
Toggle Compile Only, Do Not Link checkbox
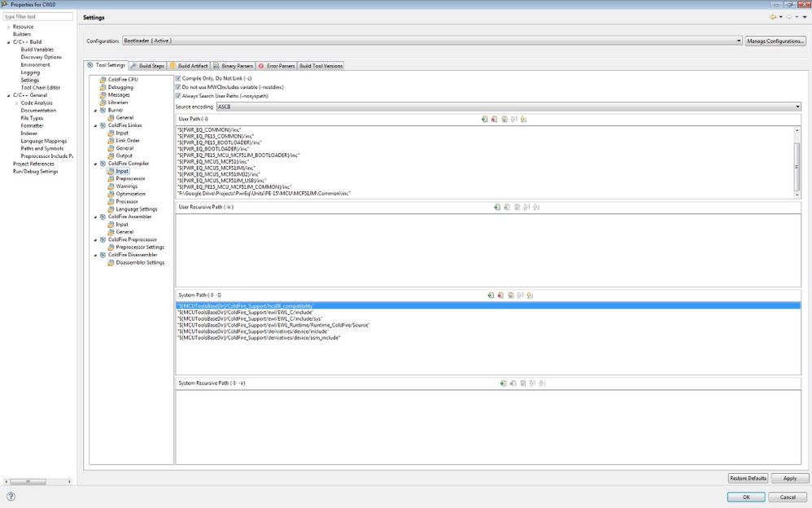click(178, 78)
